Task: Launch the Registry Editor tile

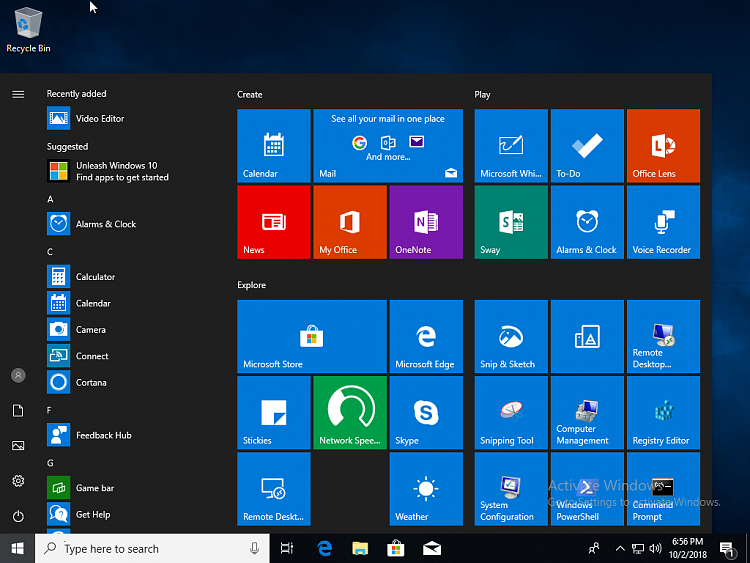Action: (663, 413)
